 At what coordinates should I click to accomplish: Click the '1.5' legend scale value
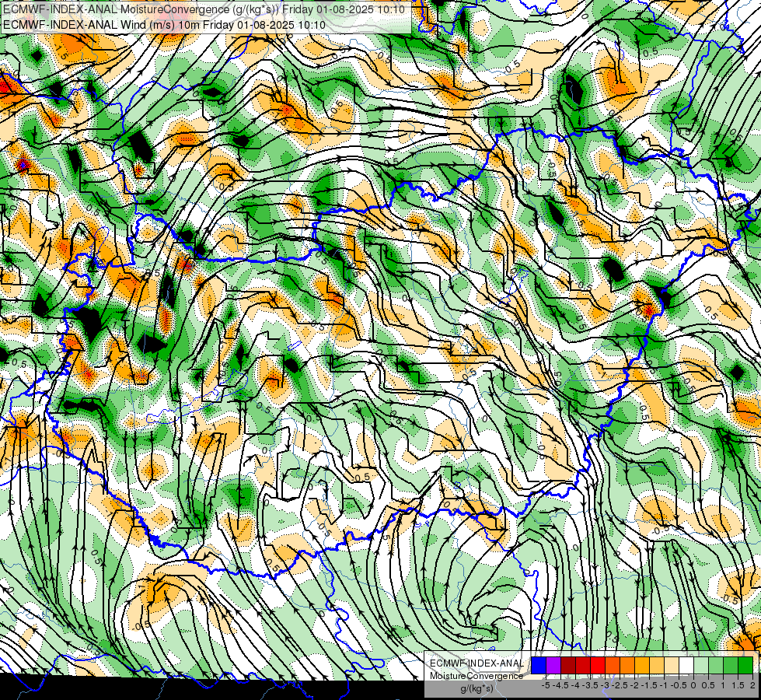click(x=738, y=685)
